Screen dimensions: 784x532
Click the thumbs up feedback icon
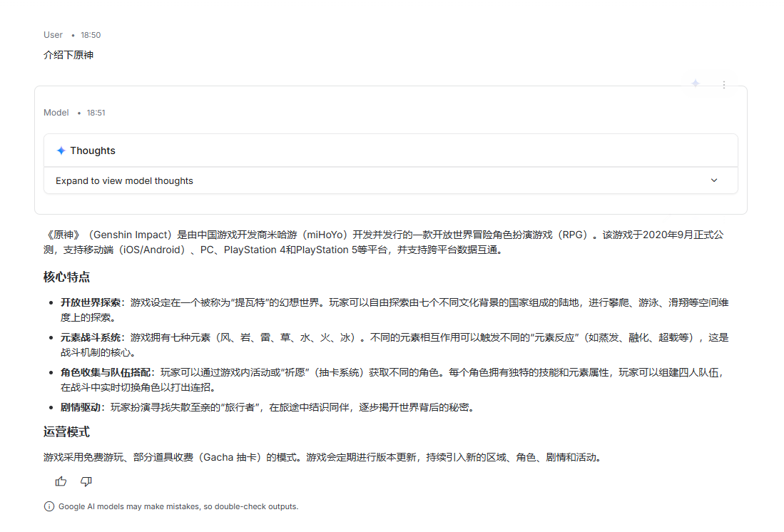pos(61,481)
